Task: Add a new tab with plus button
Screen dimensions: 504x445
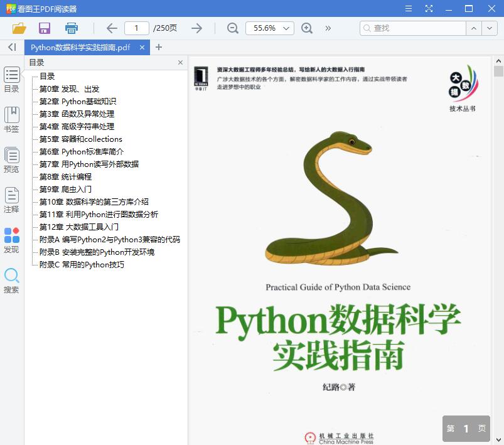Action: tap(158, 47)
